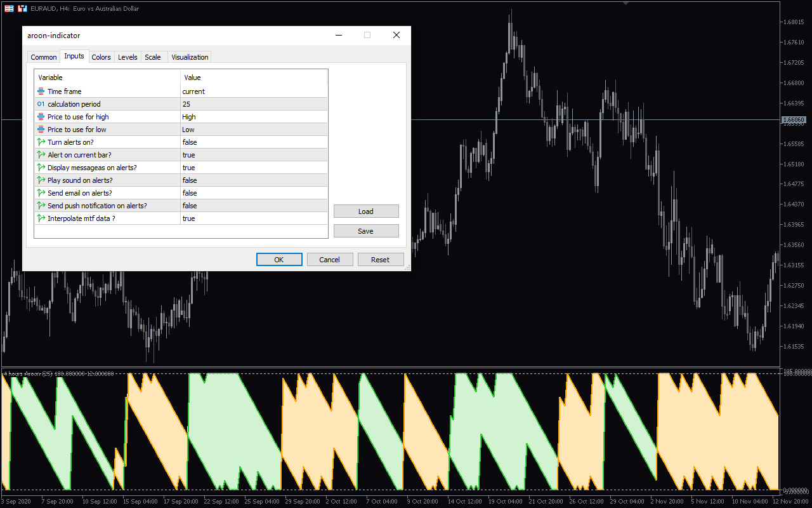Click the calculation period integer icon
This screenshot has height=508, width=812.
[x=41, y=104]
